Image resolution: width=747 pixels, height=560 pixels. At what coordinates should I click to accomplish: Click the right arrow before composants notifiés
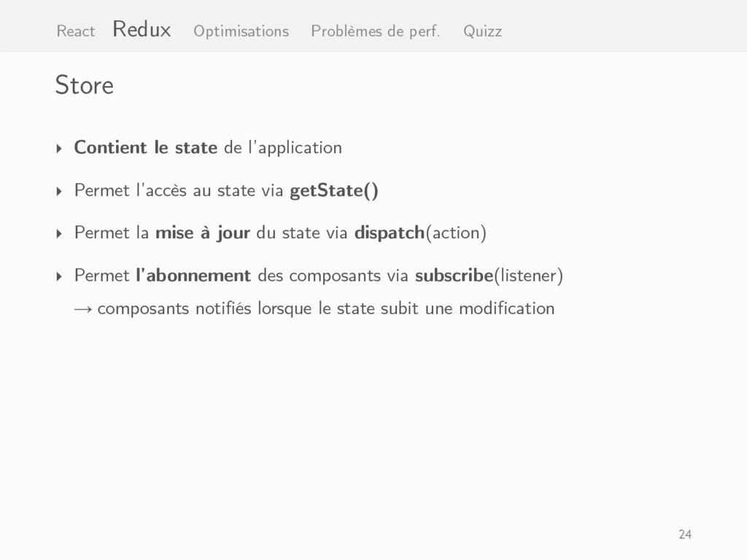tap(83, 309)
